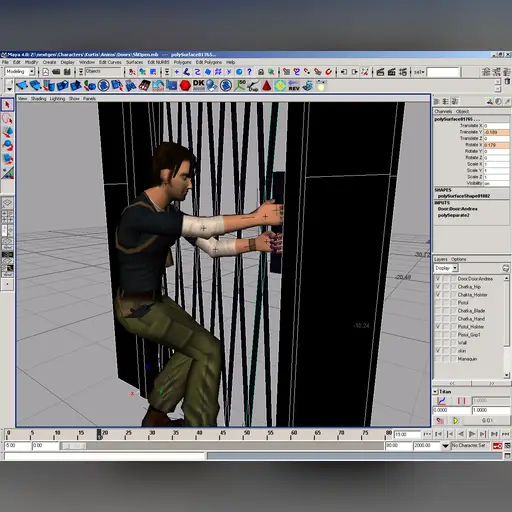This screenshot has width=512, height=512.
Task: Click the Rotate X value field
Action: click(496, 145)
